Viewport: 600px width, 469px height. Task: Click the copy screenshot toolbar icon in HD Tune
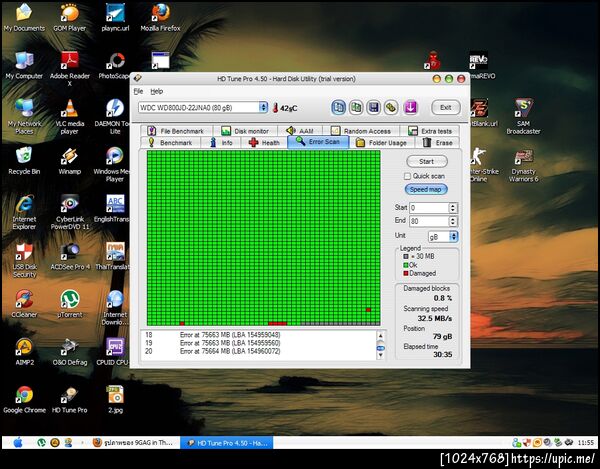(x=356, y=107)
